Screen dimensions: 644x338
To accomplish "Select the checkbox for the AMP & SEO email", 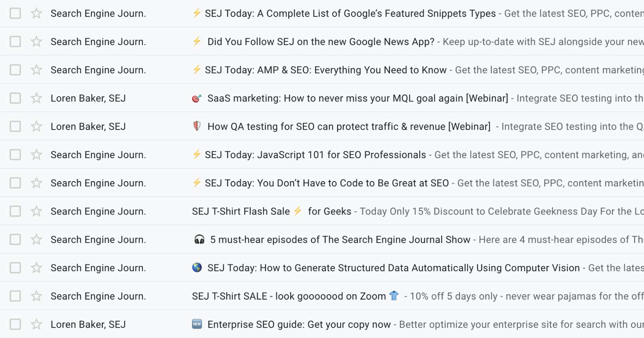I will 15,70.
